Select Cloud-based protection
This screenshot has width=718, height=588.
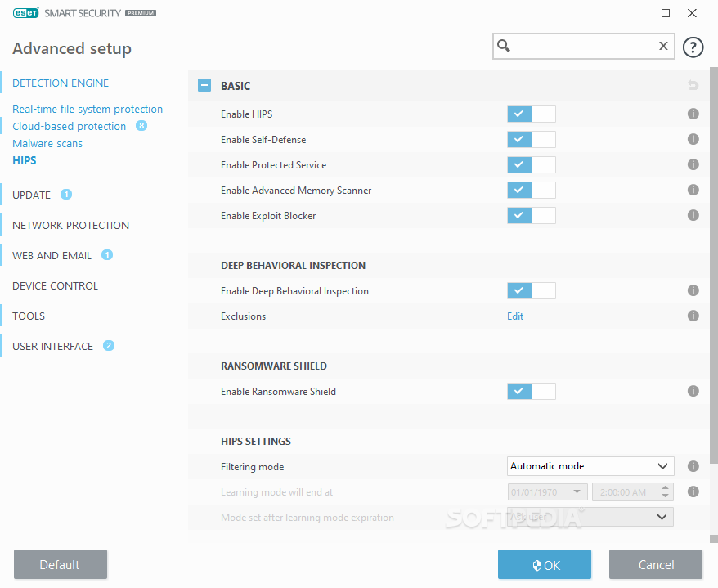70,127
